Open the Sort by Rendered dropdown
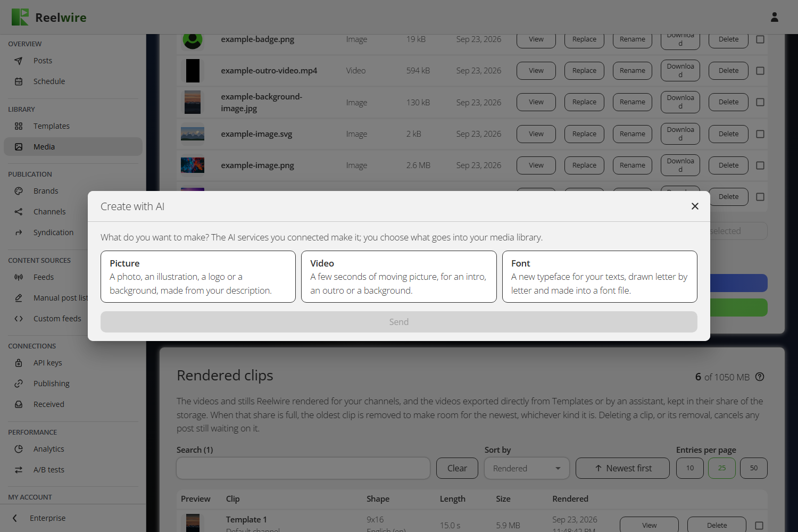Image resolution: width=798 pixels, height=532 pixels. [x=527, y=468]
